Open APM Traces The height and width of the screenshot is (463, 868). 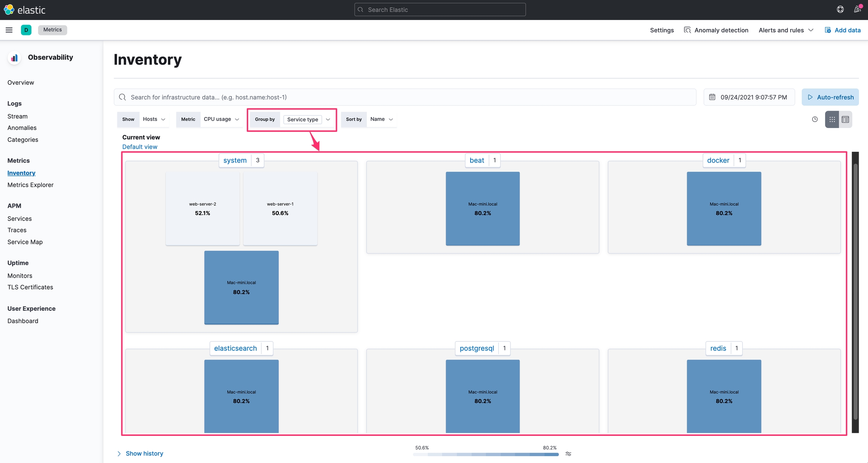(x=17, y=230)
